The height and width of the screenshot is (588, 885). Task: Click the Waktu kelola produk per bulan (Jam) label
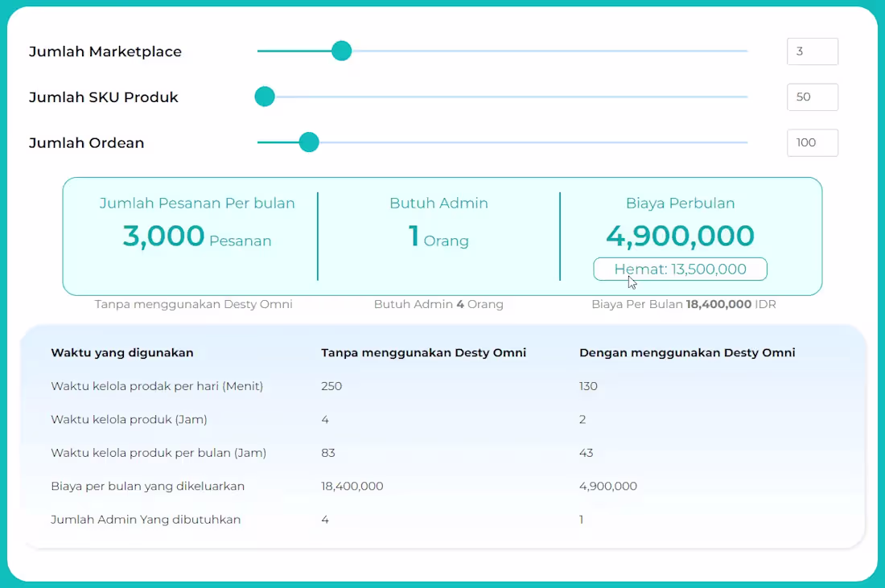(x=158, y=453)
